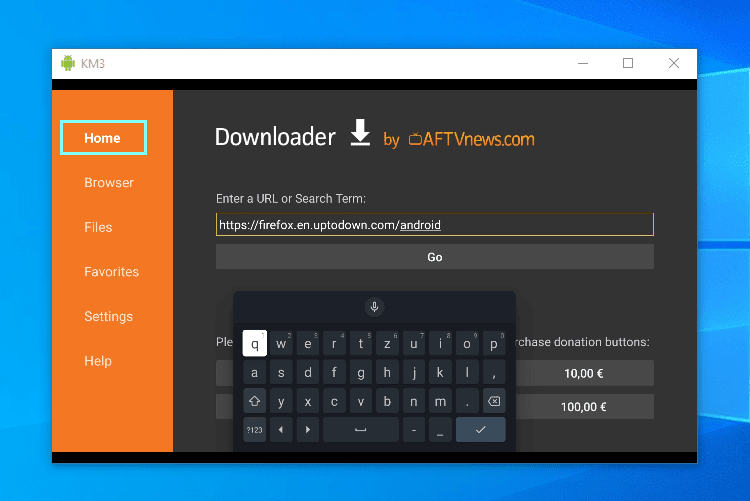Tap the right cursor arrow key
Viewport: 750px width, 501px height.
[308, 430]
